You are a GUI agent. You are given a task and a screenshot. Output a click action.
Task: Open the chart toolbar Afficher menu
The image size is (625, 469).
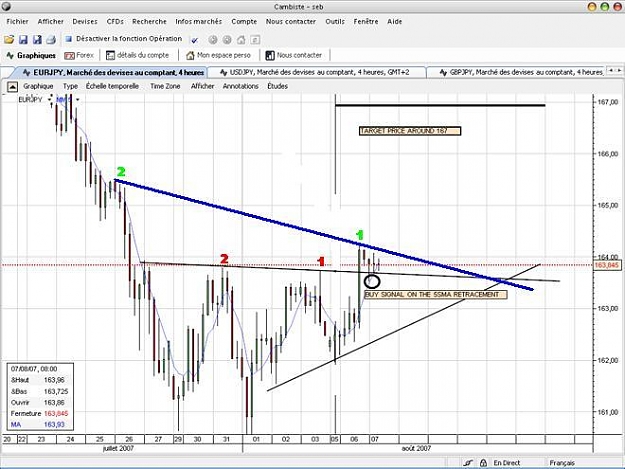[x=202, y=86]
